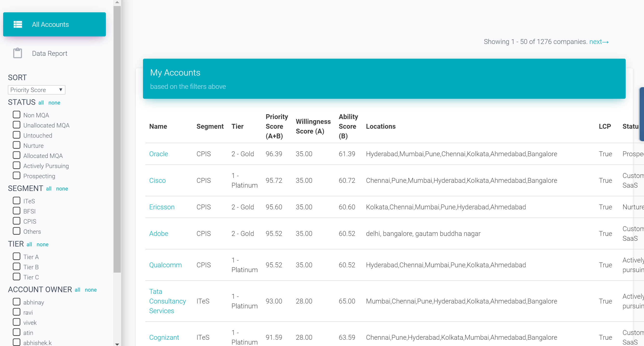
Task: Toggle the Tier C checkbox
Action: point(16,277)
